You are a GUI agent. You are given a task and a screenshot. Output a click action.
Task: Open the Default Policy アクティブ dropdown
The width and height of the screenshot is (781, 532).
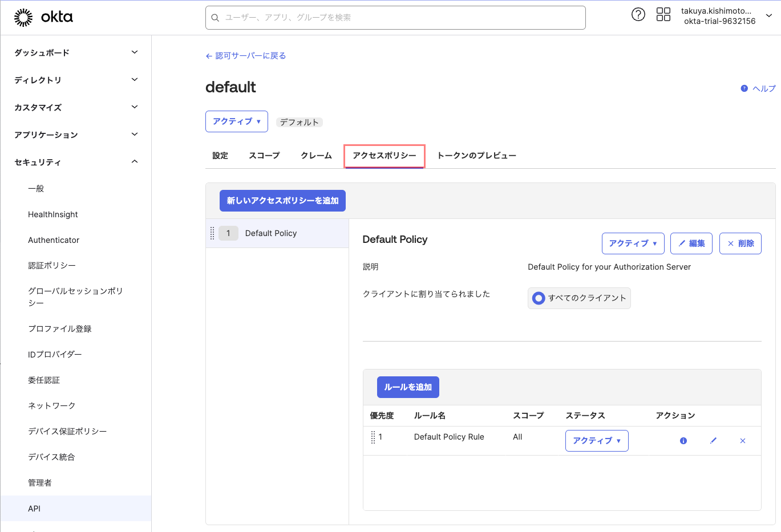pos(633,243)
